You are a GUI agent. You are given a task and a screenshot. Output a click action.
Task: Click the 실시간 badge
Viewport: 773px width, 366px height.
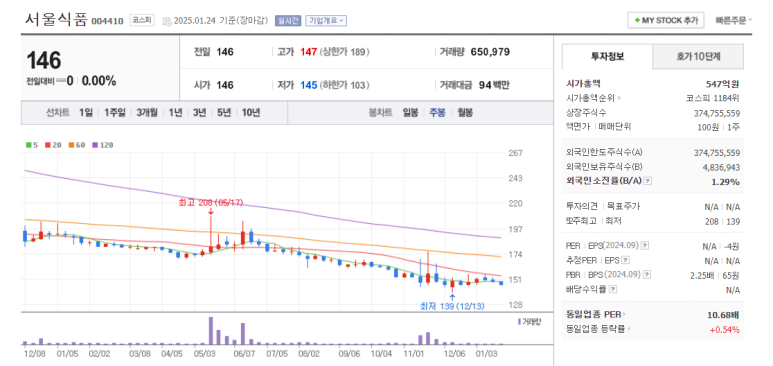point(287,20)
